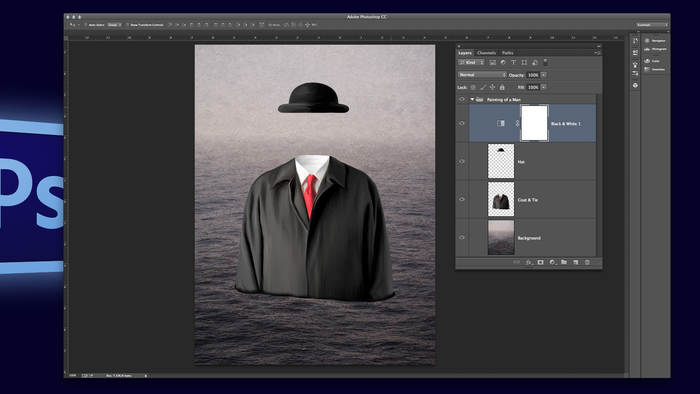Filter layers by type (T) layers
The width and height of the screenshot is (700, 394).
click(x=513, y=62)
